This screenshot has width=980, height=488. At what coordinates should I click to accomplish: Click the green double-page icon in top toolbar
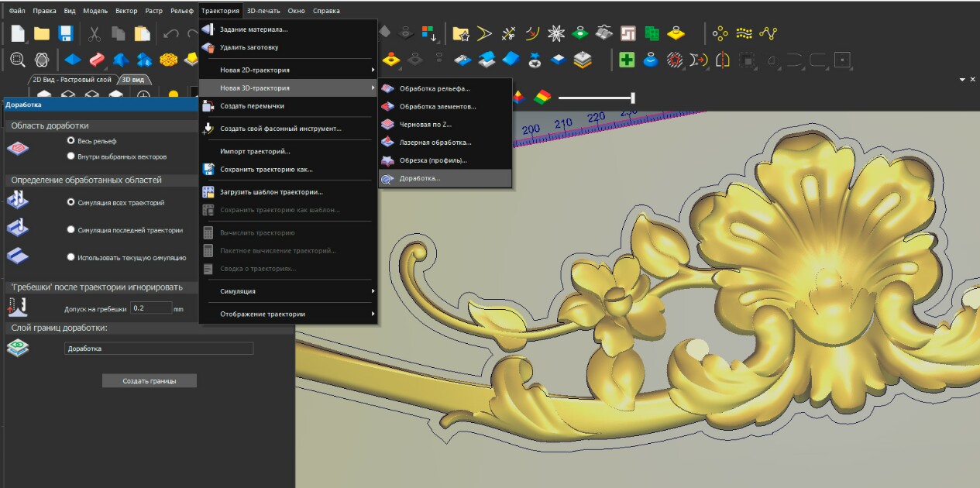click(652, 33)
